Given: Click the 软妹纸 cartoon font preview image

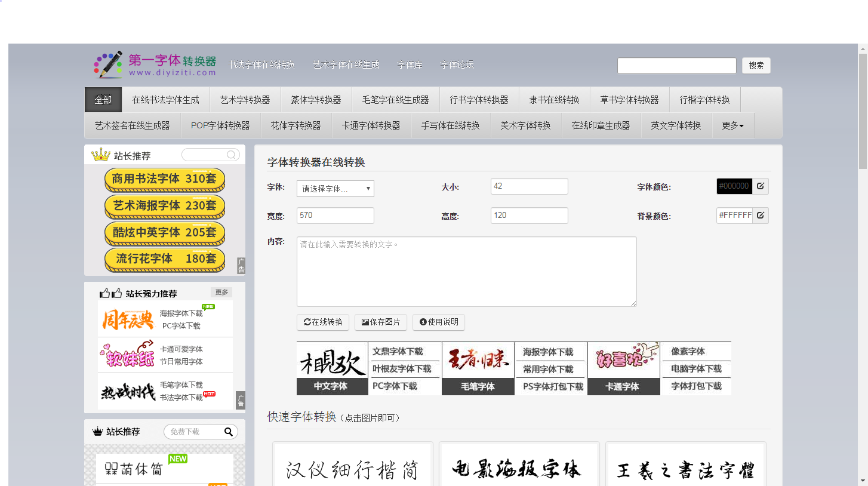Looking at the screenshot, I should [x=127, y=355].
